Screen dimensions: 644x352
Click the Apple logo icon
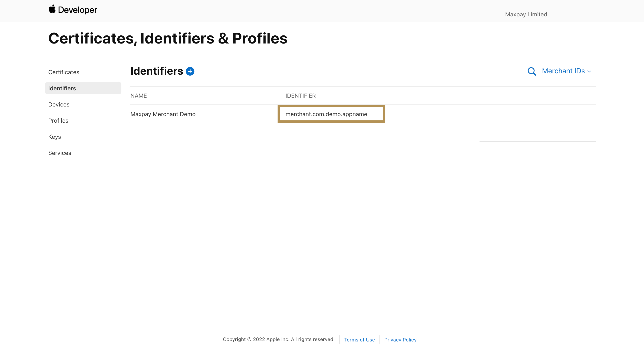pyautogui.click(x=52, y=9)
